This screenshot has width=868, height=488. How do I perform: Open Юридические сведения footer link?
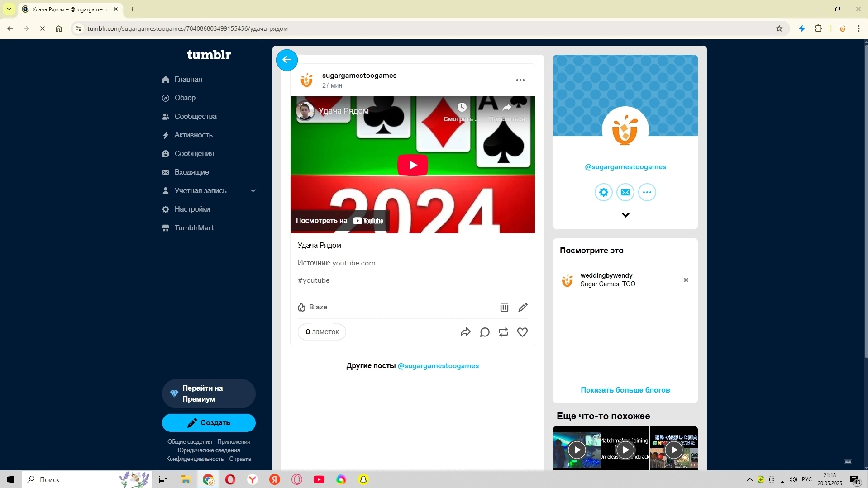click(209, 450)
